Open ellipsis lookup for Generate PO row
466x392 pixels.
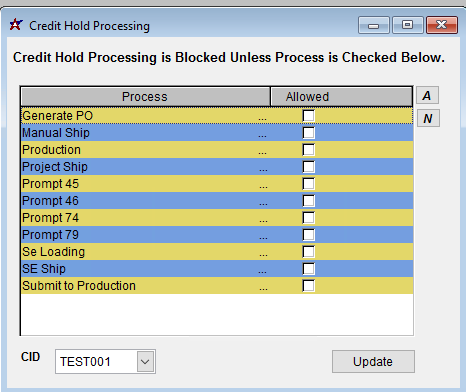point(262,116)
